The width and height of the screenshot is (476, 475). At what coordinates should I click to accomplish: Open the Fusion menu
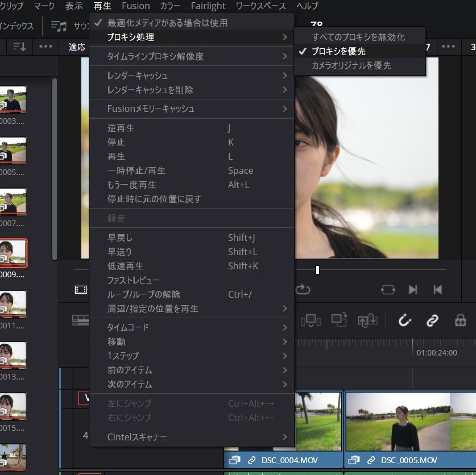coord(136,6)
